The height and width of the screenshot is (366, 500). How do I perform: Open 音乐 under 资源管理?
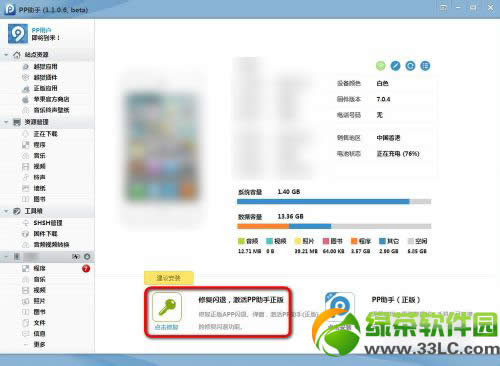(x=39, y=156)
